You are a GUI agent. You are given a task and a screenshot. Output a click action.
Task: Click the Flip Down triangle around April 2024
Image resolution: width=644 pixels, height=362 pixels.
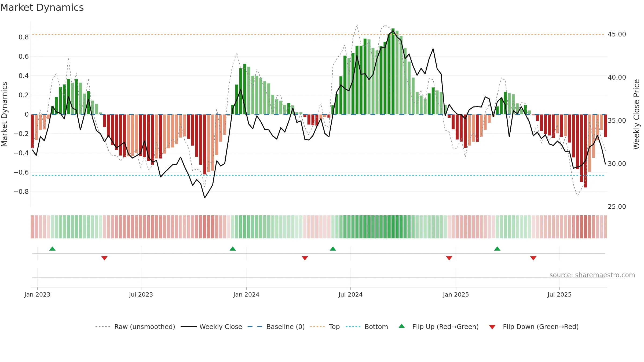tap(305, 258)
